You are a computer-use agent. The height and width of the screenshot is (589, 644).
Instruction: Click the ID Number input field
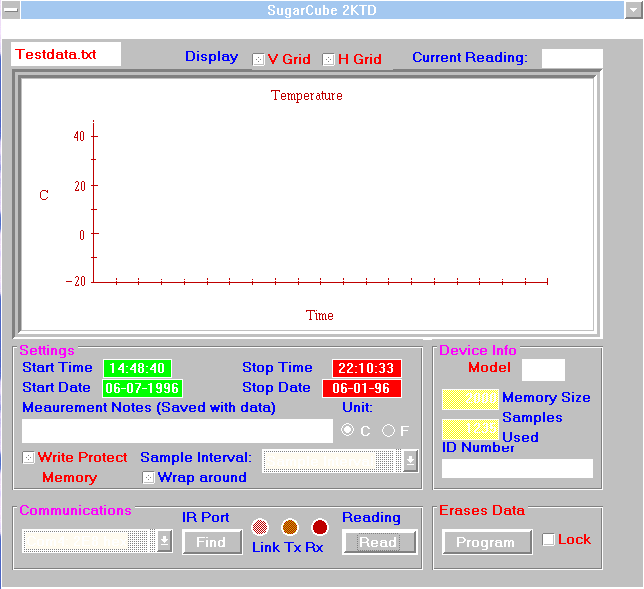517,468
